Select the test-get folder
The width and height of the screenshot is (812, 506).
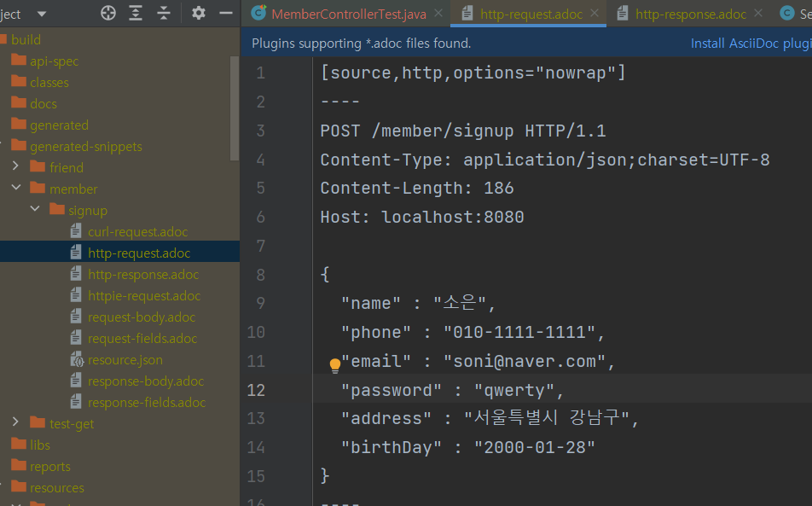coord(72,424)
